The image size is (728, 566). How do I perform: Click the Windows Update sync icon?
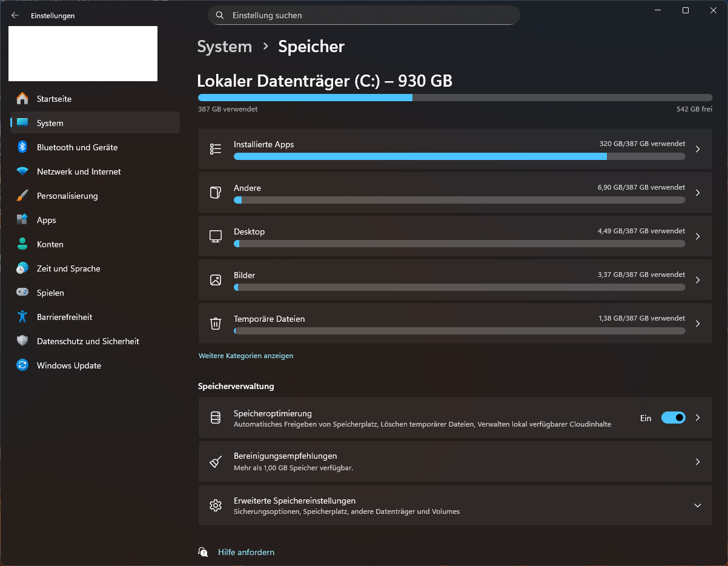coord(22,365)
